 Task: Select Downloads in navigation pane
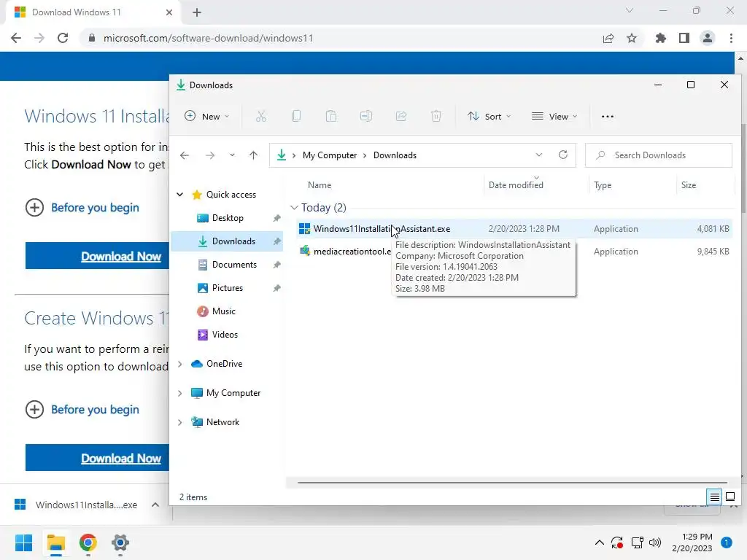click(228, 241)
